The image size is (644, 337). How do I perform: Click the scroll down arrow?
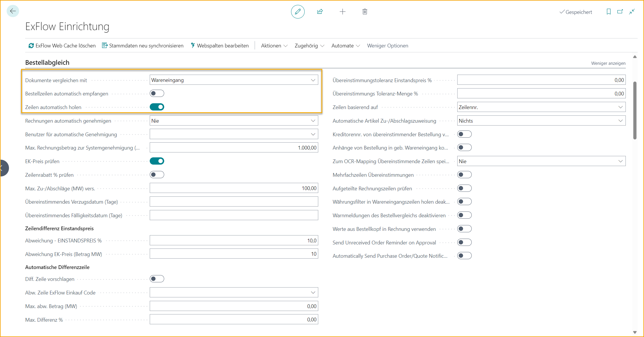tap(635, 332)
